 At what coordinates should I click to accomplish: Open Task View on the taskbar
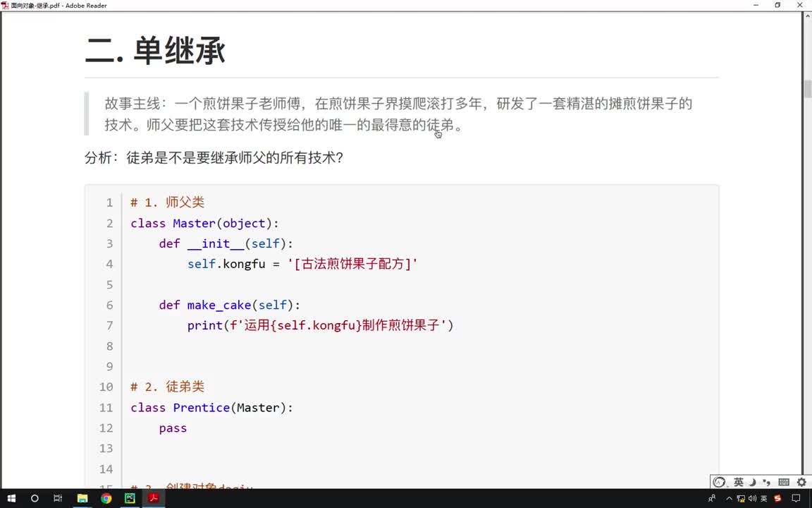click(x=58, y=498)
